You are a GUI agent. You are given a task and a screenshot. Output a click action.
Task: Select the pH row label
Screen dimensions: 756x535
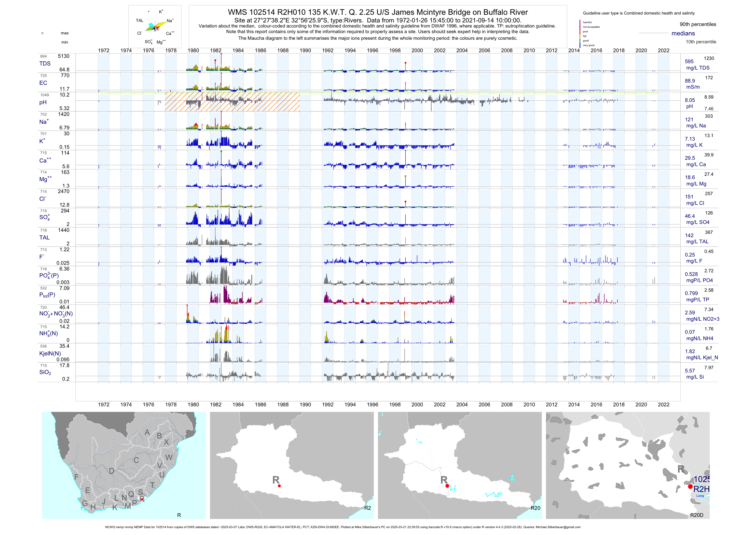tap(43, 102)
